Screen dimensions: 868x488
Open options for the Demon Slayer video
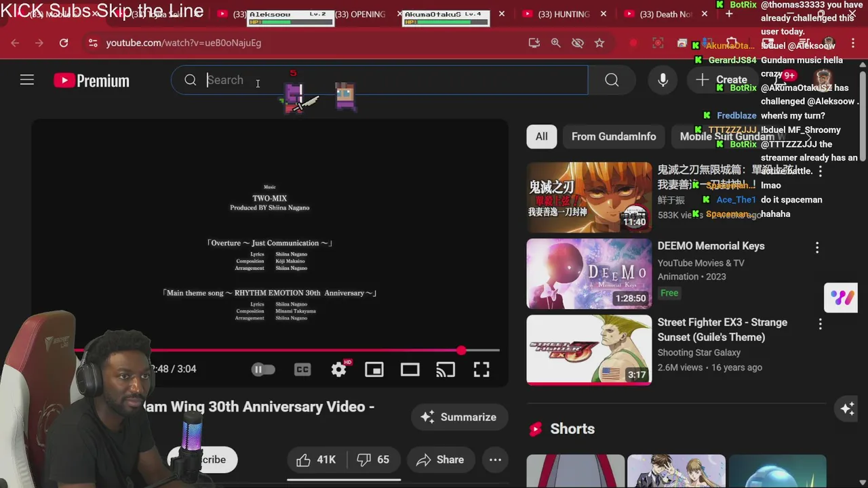(820, 171)
